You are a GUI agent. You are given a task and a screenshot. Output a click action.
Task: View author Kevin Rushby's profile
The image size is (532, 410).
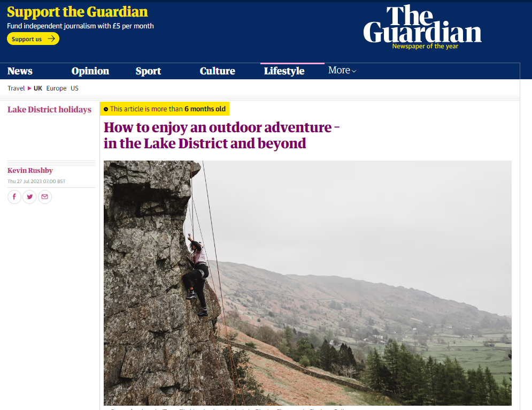click(30, 171)
